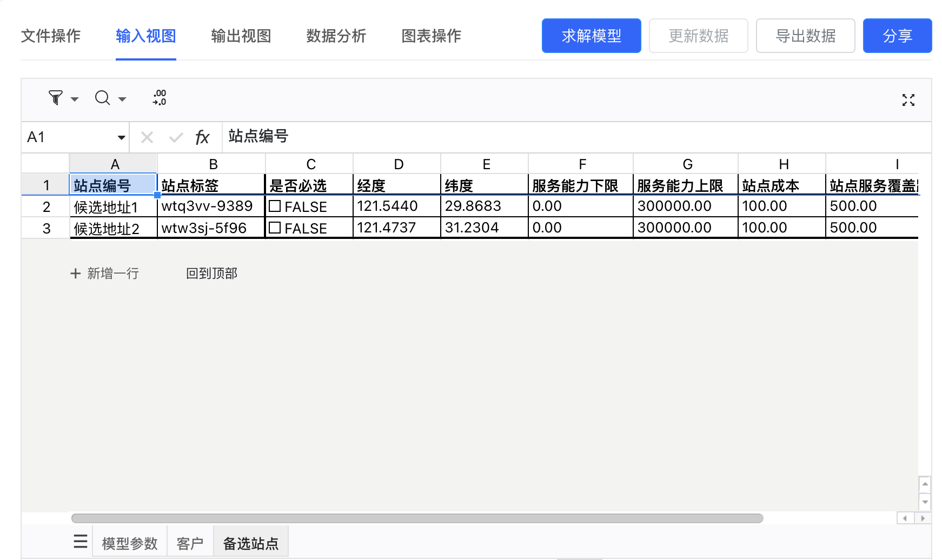Toggle 是否必选 checkbox for 候选地址2
Image resolution: width=942 pixels, height=560 pixels.
tap(275, 228)
